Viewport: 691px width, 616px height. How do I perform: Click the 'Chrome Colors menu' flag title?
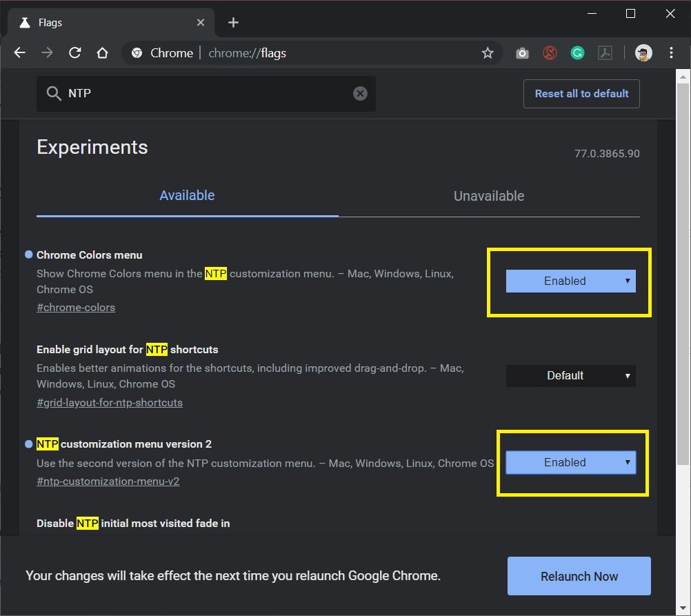(90, 255)
